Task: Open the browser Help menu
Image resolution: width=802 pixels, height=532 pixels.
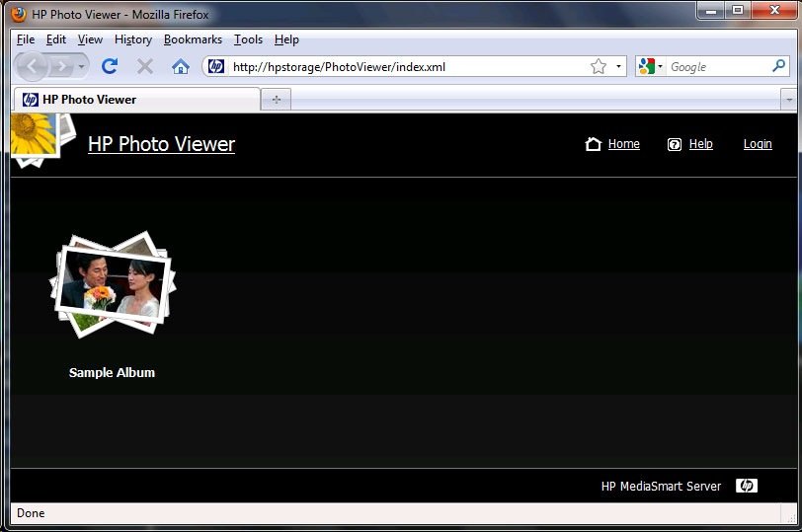Action: click(x=286, y=39)
